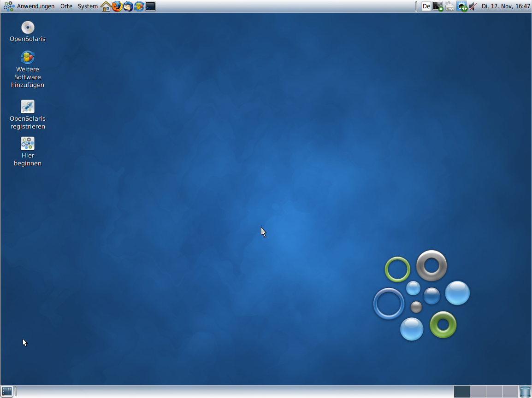532x398 pixels.
Task: Click the power plug tray icon
Action: pyautogui.click(x=449, y=6)
